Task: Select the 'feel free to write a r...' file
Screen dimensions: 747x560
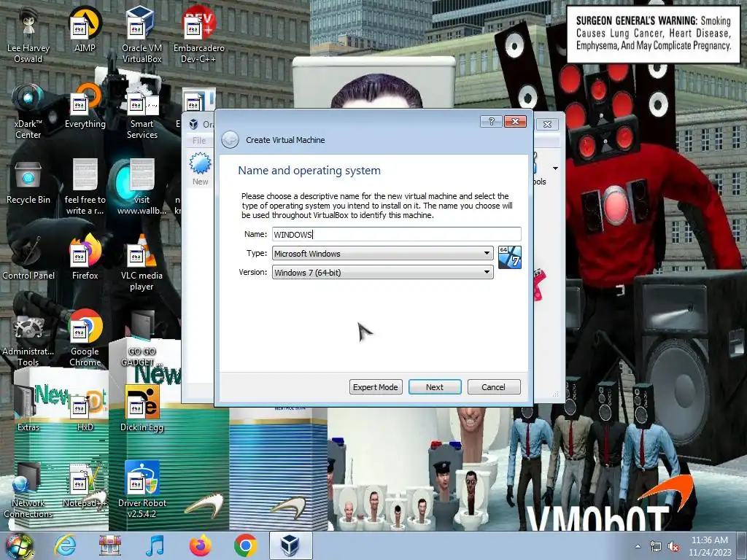Action: point(85,187)
